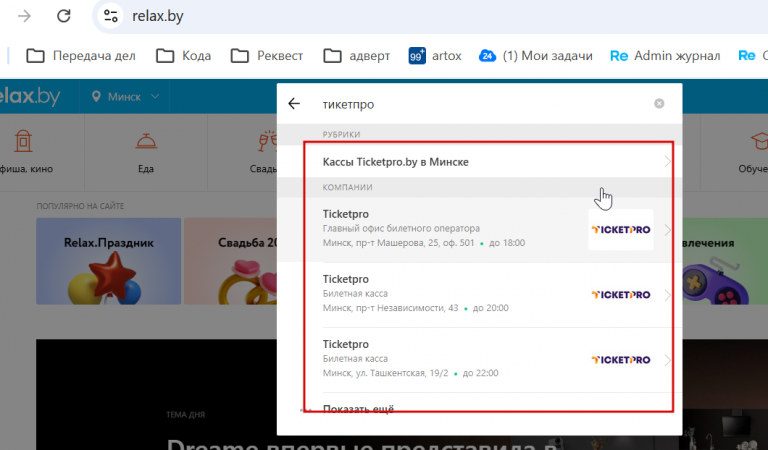
Task: Click the relax.by site logo
Action: pos(30,96)
